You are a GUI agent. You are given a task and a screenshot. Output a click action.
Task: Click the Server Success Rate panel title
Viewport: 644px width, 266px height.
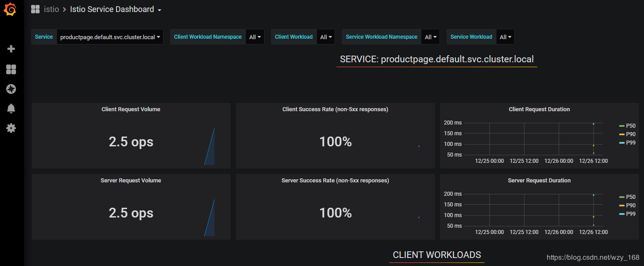pos(335,180)
